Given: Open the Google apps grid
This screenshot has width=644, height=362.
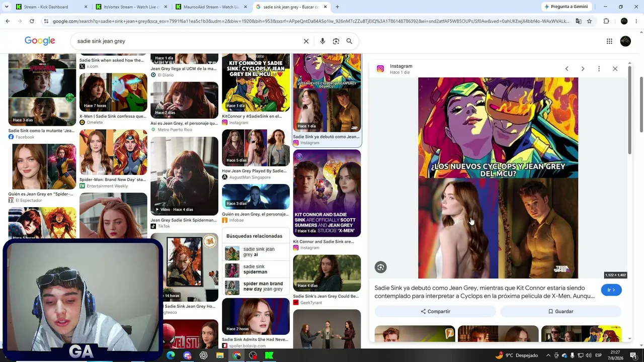Looking at the screenshot, I should point(609,41).
